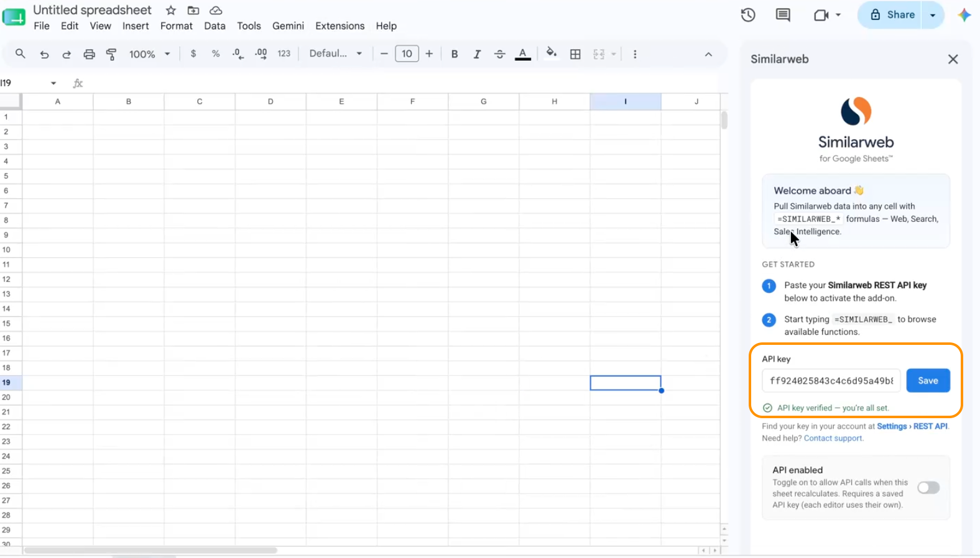Star the Untitled spreadsheet
Viewport: 980px width, 558px height.
[x=171, y=10]
